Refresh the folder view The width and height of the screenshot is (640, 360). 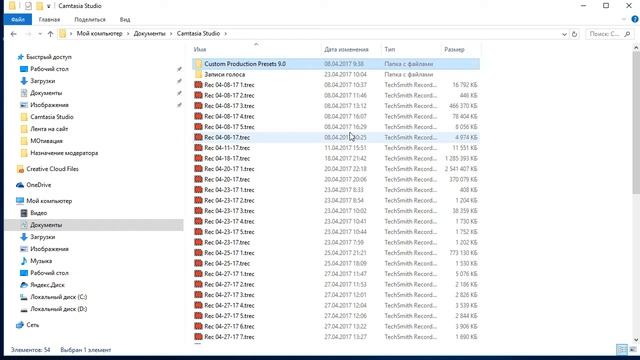575,34
